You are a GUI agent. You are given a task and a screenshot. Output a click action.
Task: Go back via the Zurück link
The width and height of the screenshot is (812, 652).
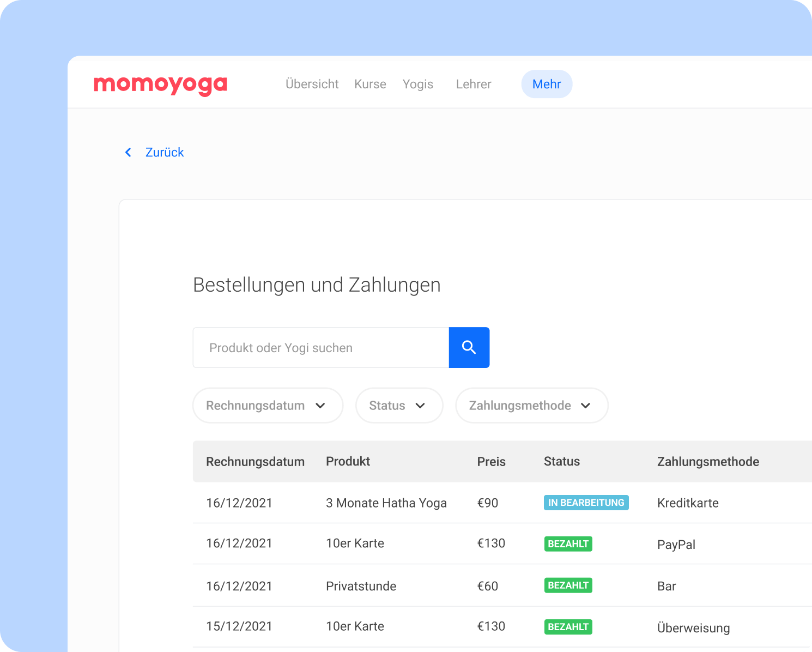point(164,153)
